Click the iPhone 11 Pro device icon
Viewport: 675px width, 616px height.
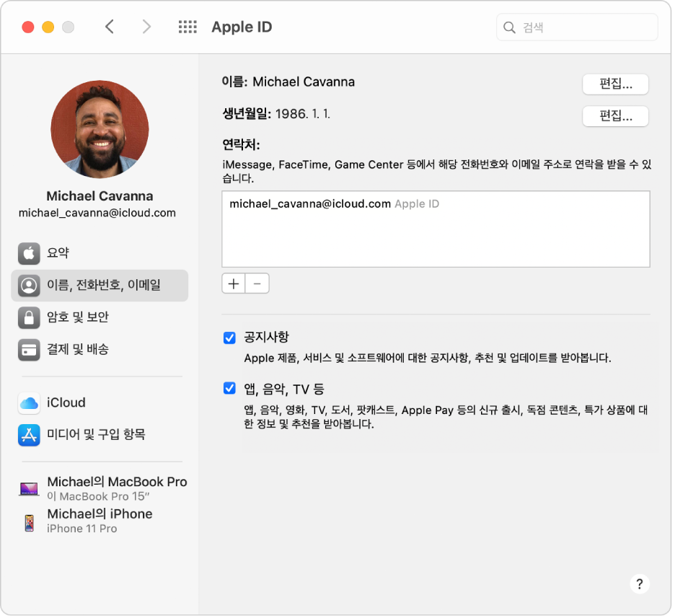point(30,524)
